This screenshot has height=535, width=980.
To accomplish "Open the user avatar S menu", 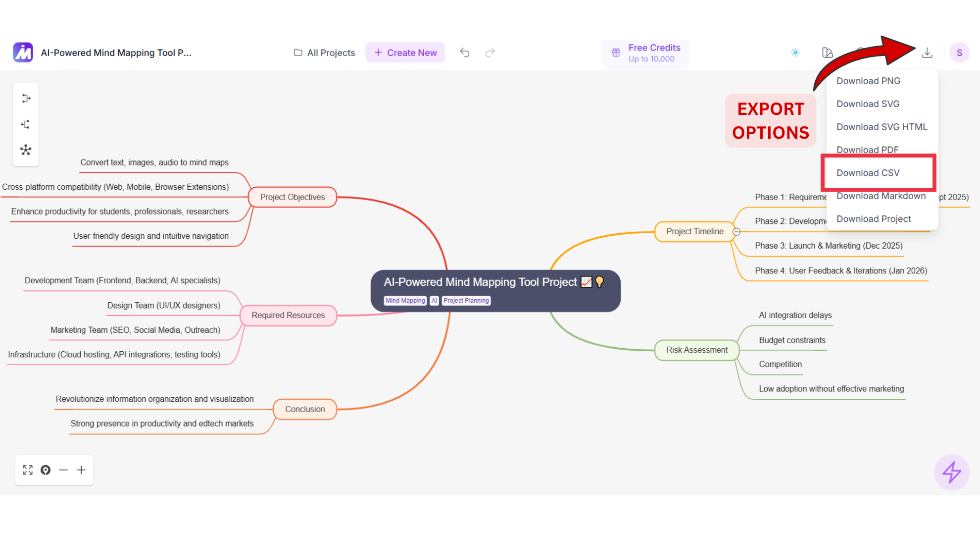I will pyautogui.click(x=959, y=53).
